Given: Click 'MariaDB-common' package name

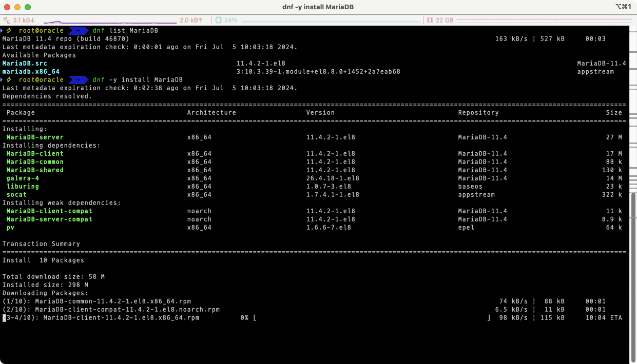Looking at the screenshot, I should click(35, 162).
